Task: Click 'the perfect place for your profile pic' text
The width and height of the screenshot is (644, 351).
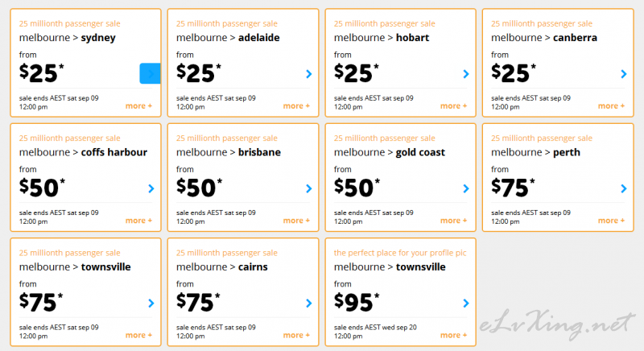Action: pos(400,253)
